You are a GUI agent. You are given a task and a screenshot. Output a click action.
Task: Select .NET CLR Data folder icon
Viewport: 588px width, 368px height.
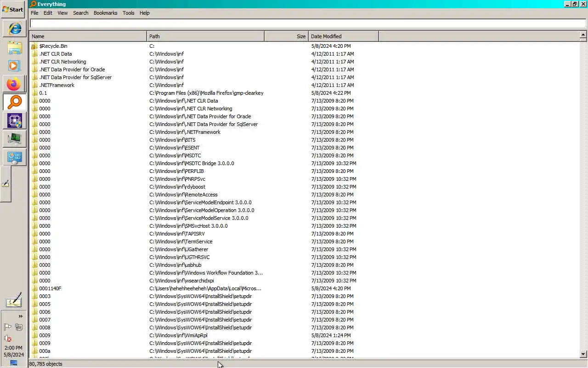tap(34, 54)
